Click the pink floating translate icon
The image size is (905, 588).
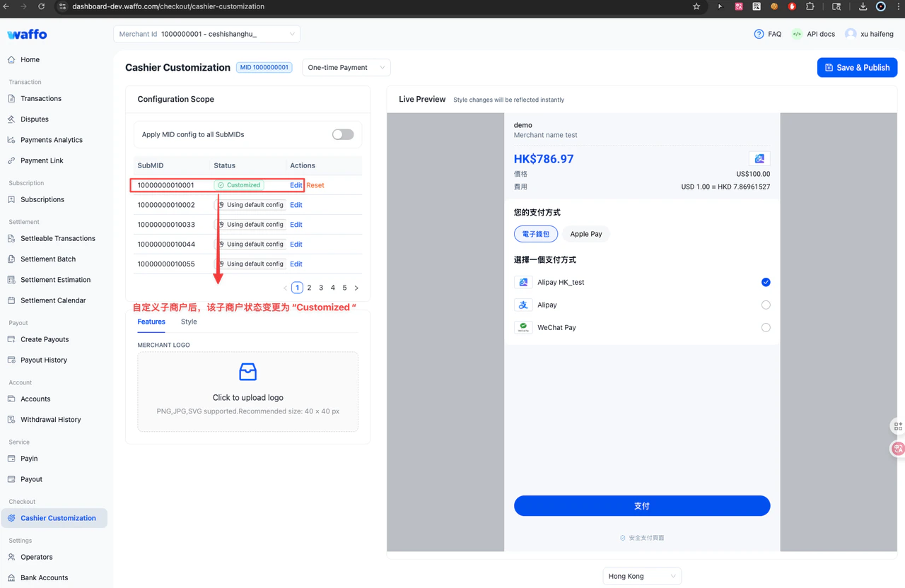click(x=898, y=449)
